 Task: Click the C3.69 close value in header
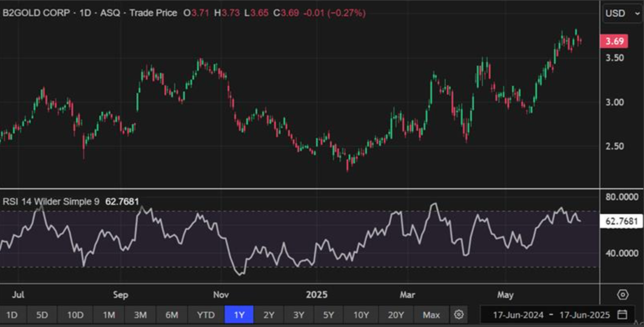286,13
